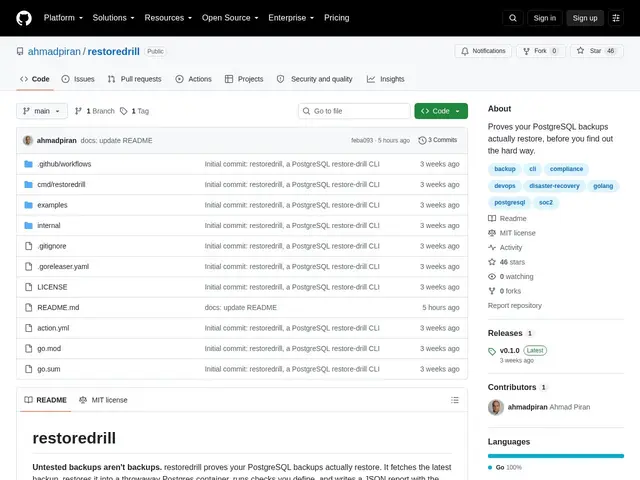Click the ahmadpiran commit author avatar
Image resolution: width=640 pixels, height=480 pixels.
[x=28, y=140]
